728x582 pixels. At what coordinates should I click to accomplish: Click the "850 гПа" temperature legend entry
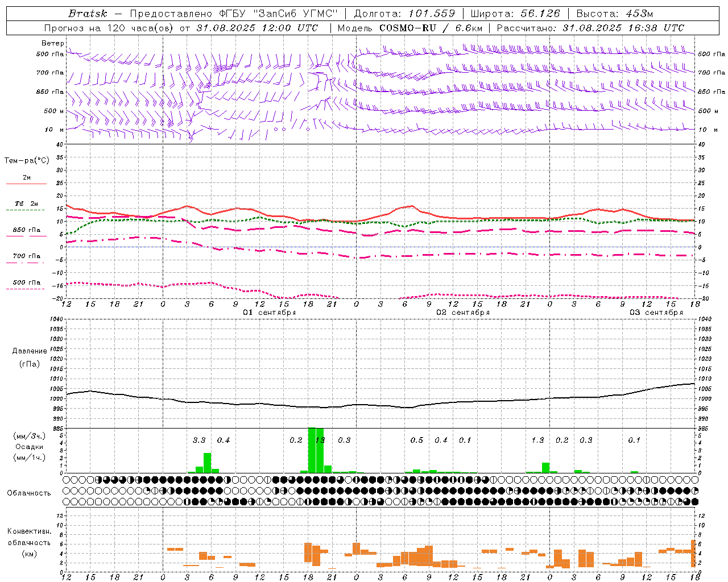pos(26,230)
